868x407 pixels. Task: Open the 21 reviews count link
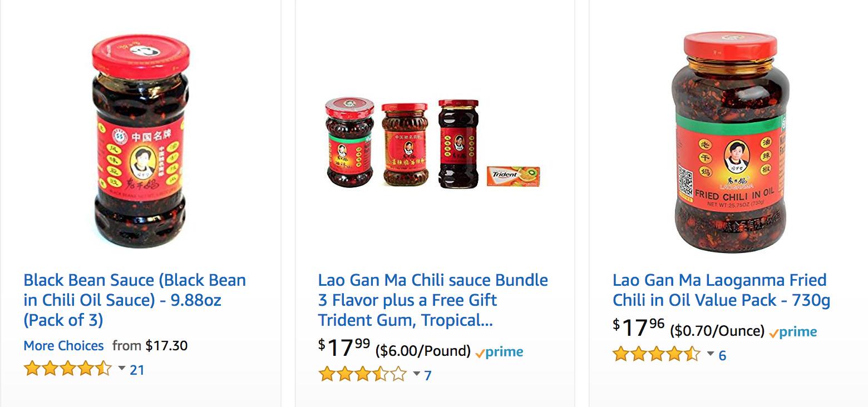[137, 369]
